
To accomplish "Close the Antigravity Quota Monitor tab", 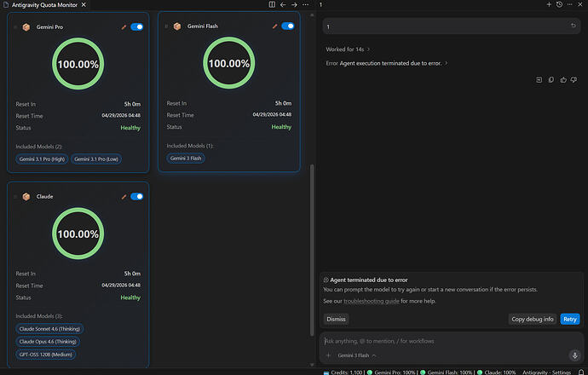I will (x=84, y=5).
